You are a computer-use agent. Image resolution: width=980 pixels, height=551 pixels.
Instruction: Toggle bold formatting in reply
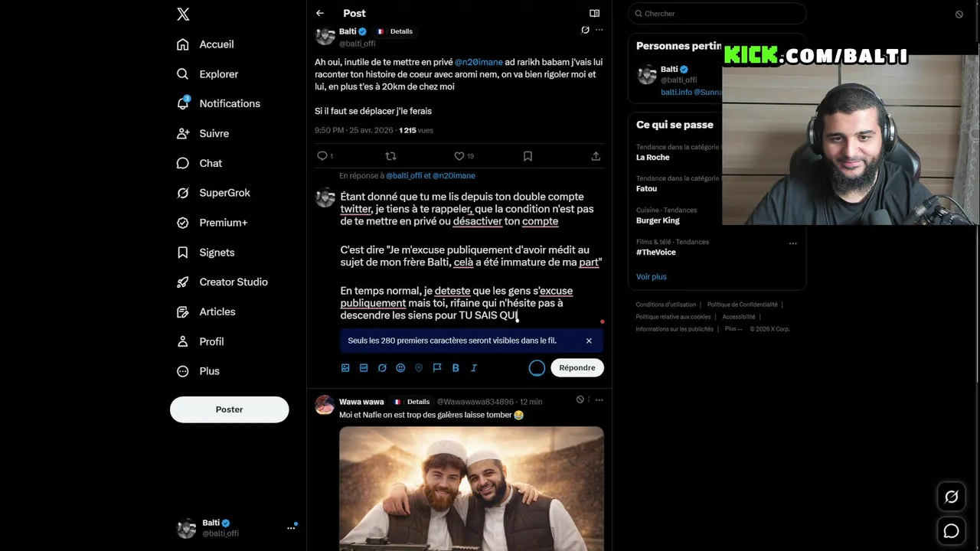point(456,368)
